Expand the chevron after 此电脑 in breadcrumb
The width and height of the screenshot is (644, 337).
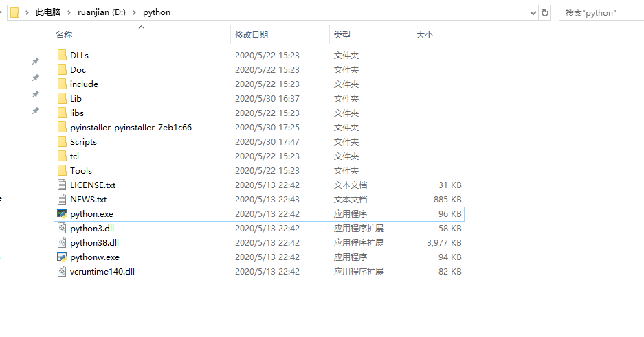point(69,12)
